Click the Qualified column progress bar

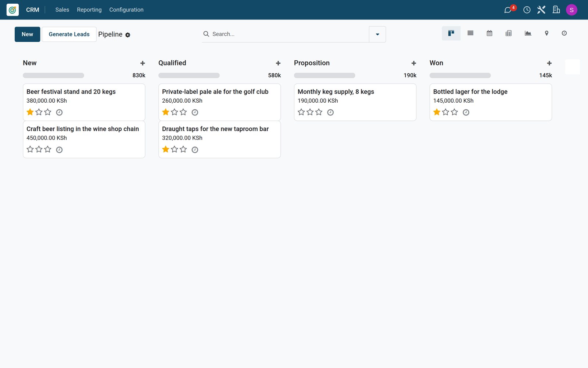point(189,75)
